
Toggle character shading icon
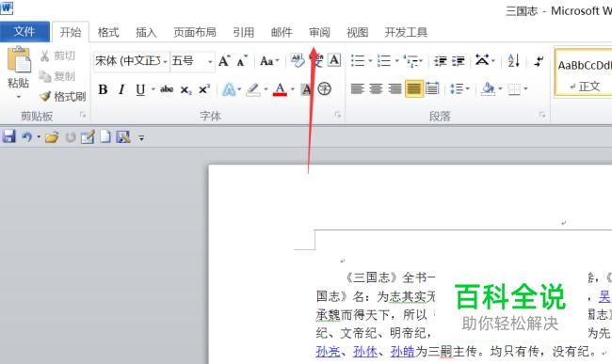coord(307,89)
